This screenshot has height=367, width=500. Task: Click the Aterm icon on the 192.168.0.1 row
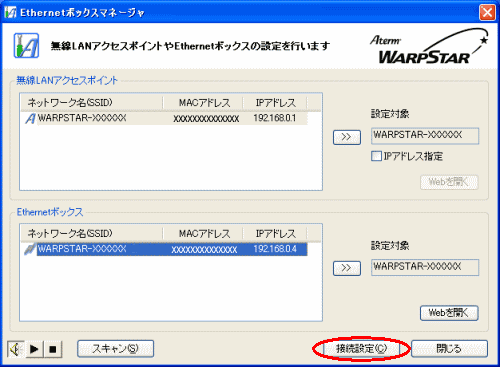30,118
